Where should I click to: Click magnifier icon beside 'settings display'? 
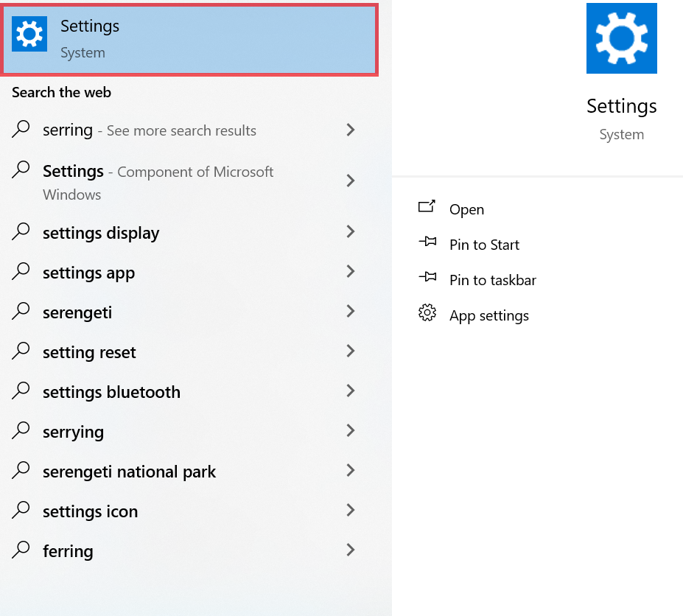pos(21,232)
